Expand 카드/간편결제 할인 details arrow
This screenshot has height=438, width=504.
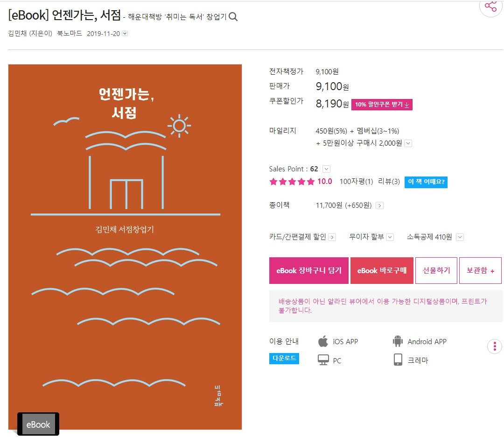click(331, 237)
